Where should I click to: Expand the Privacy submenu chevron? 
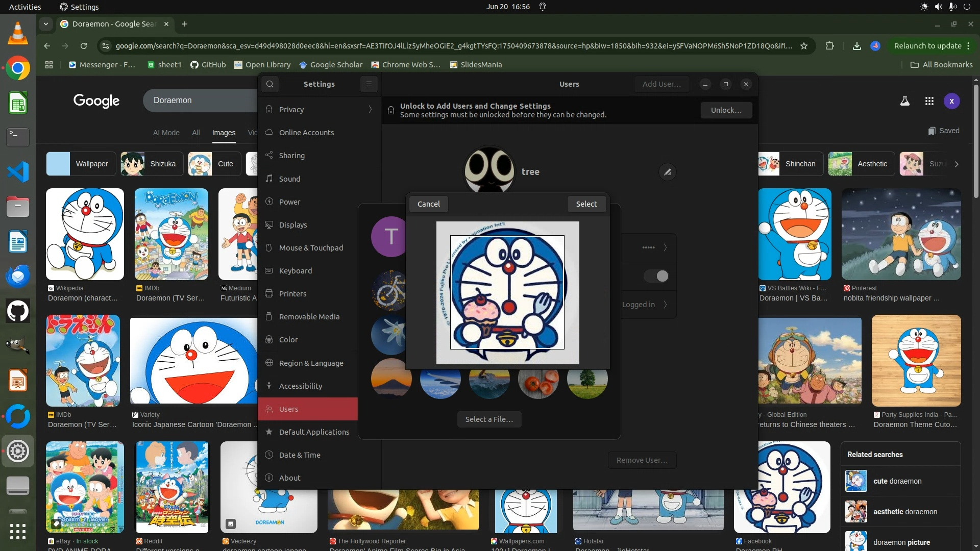pos(370,109)
